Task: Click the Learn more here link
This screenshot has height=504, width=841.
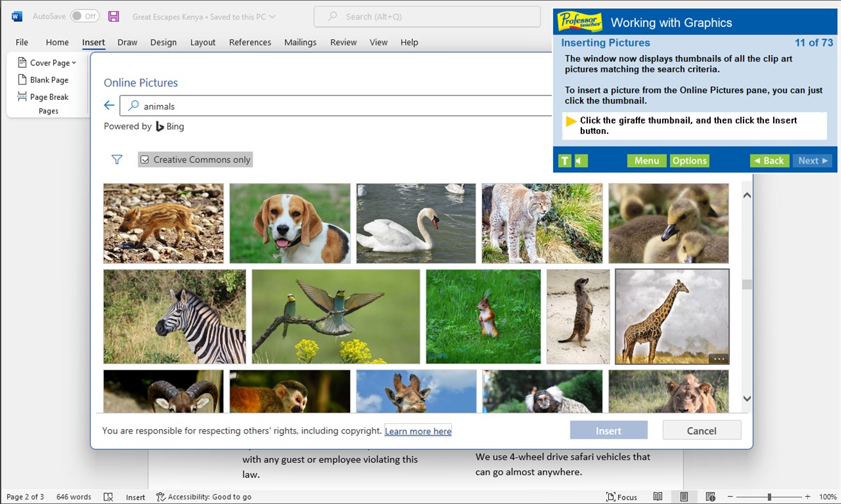Action: coord(418,431)
